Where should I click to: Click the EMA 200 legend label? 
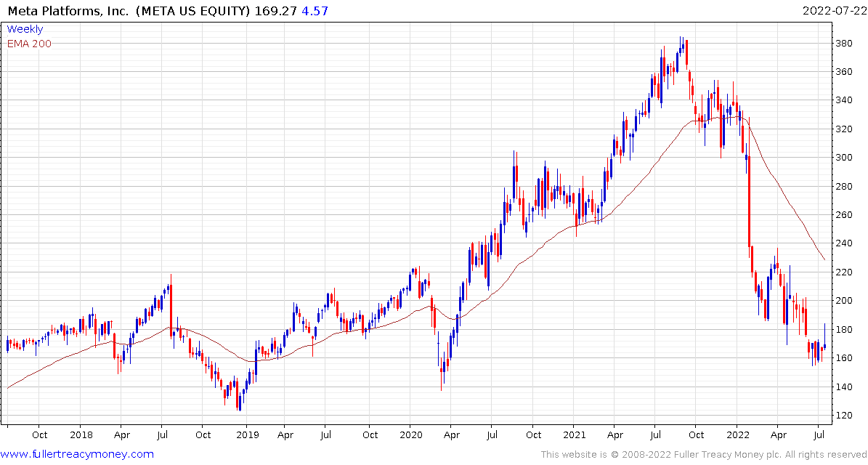click(x=29, y=44)
